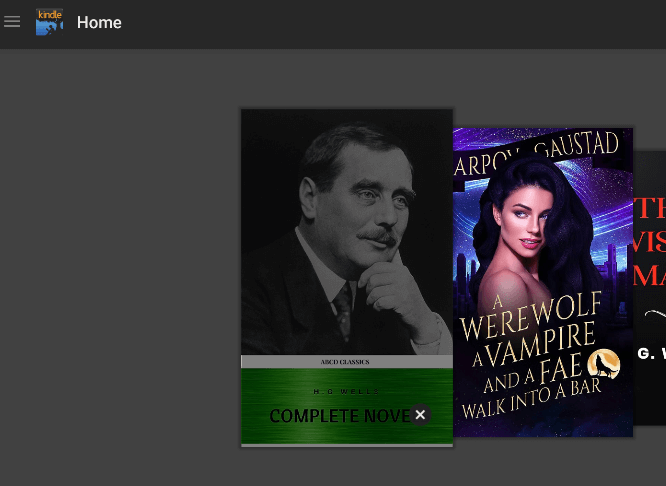The image size is (666, 486).
Task: Click the Kindle app logo
Action: pos(49,22)
